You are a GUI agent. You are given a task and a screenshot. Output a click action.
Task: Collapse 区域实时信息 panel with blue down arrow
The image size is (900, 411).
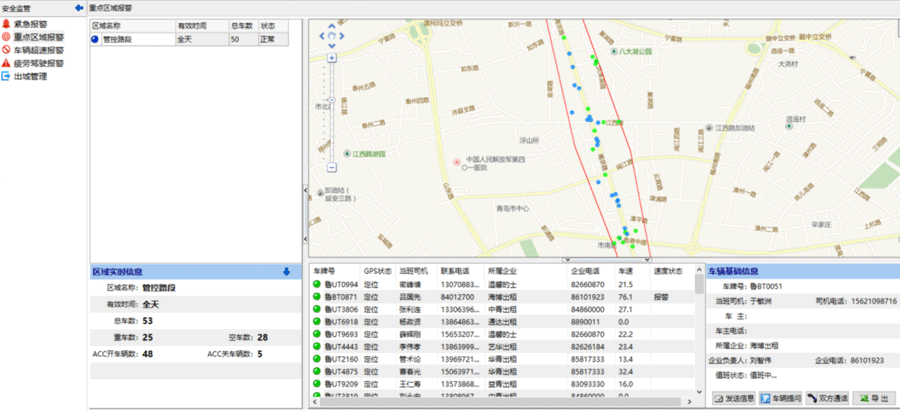point(286,271)
